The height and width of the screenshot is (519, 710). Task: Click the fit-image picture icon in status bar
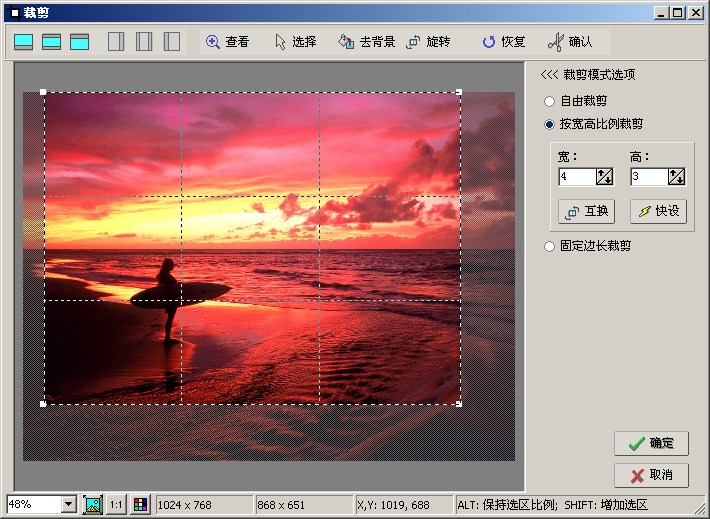[x=93, y=504]
